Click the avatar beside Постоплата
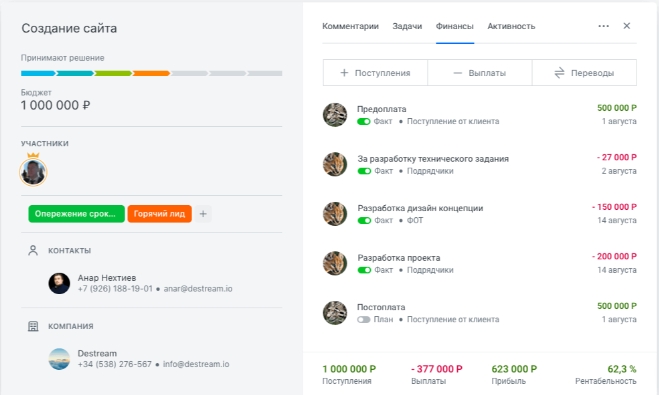 click(x=335, y=313)
